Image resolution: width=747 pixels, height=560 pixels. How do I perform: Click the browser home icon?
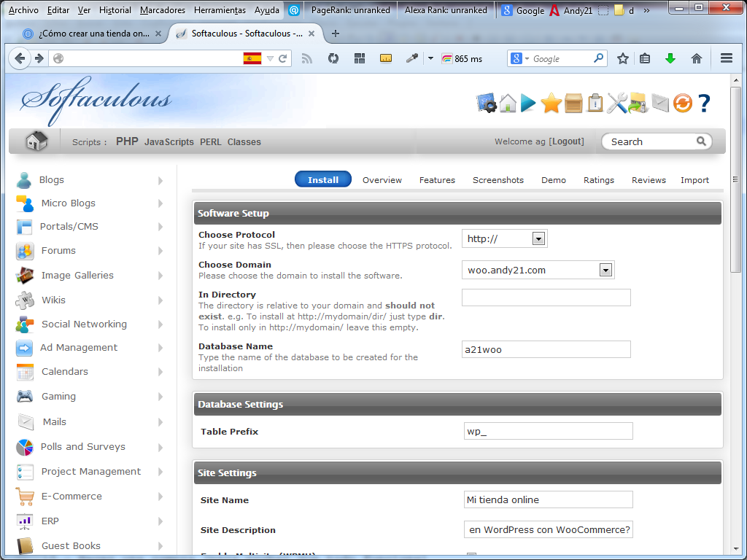[x=697, y=58]
